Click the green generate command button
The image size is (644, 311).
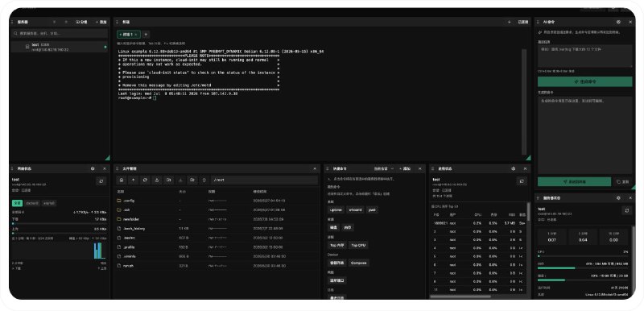pos(585,81)
